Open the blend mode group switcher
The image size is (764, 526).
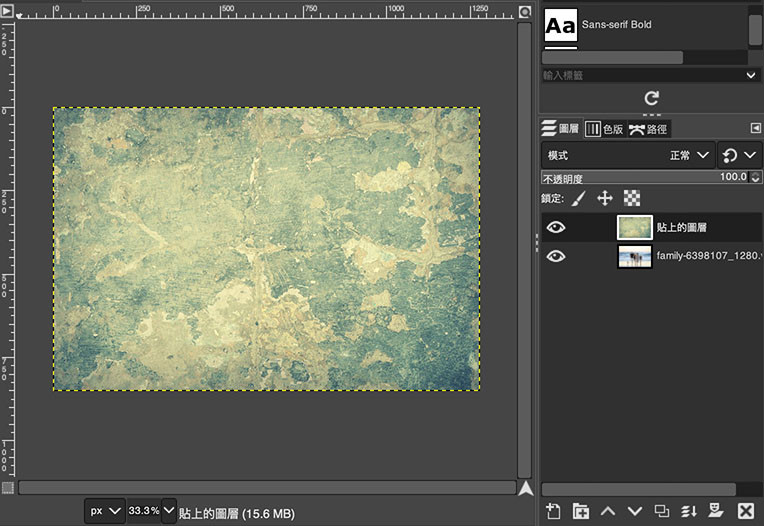click(739, 155)
